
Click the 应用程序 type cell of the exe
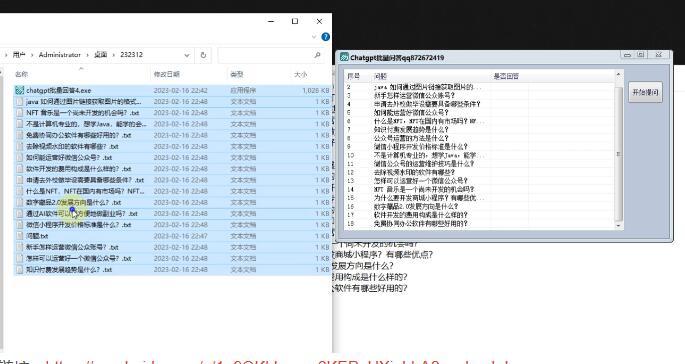point(243,90)
